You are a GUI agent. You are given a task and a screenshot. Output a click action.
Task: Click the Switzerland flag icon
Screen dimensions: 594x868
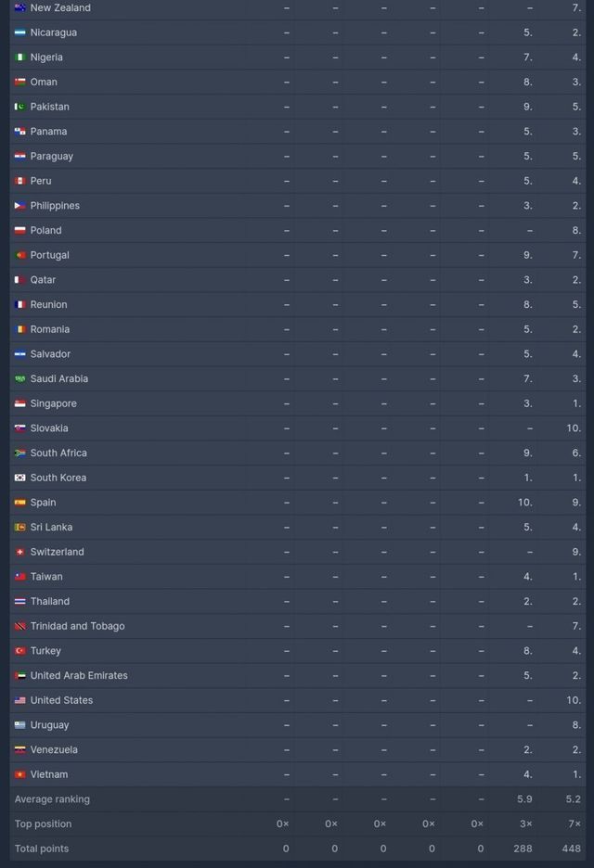(x=19, y=552)
